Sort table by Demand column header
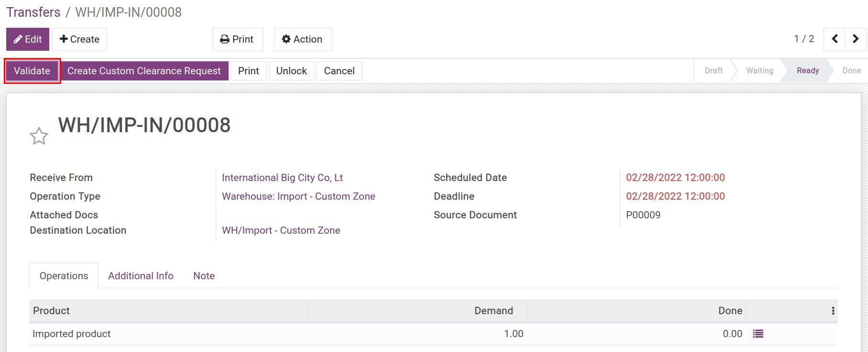The width and height of the screenshot is (868, 352). pos(493,311)
